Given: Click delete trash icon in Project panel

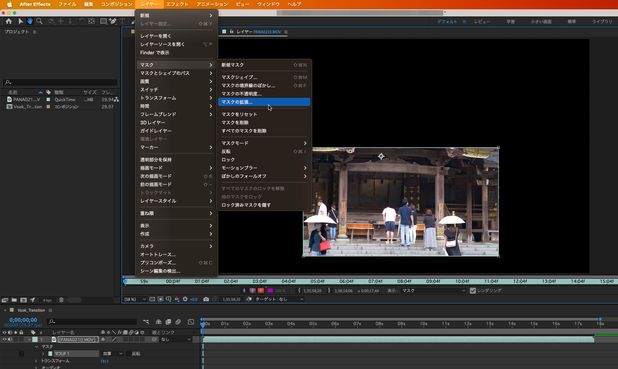Looking at the screenshot, I should [61, 300].
